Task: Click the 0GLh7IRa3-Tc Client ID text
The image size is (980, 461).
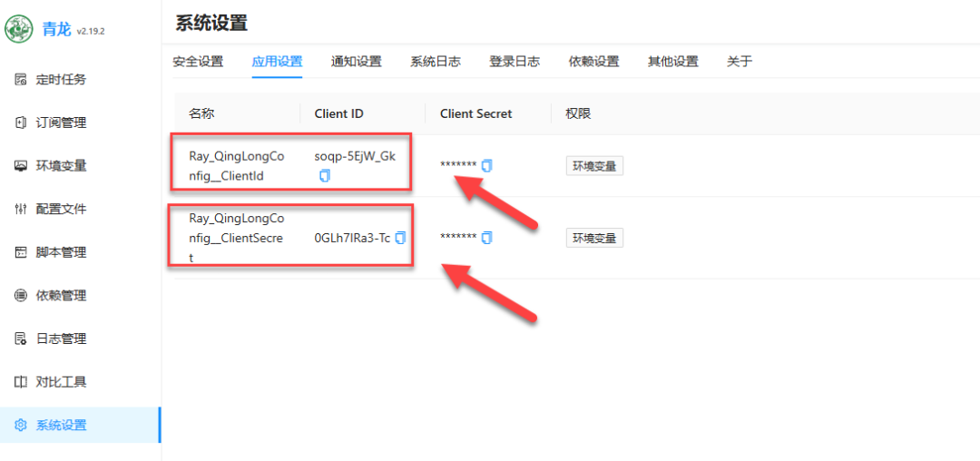Action: (x=352, y=238)
